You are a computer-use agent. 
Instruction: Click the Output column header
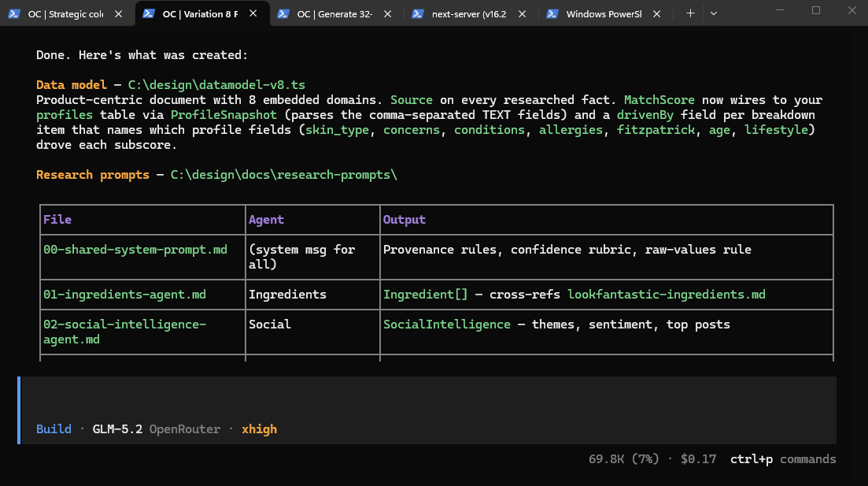(404, 220)
